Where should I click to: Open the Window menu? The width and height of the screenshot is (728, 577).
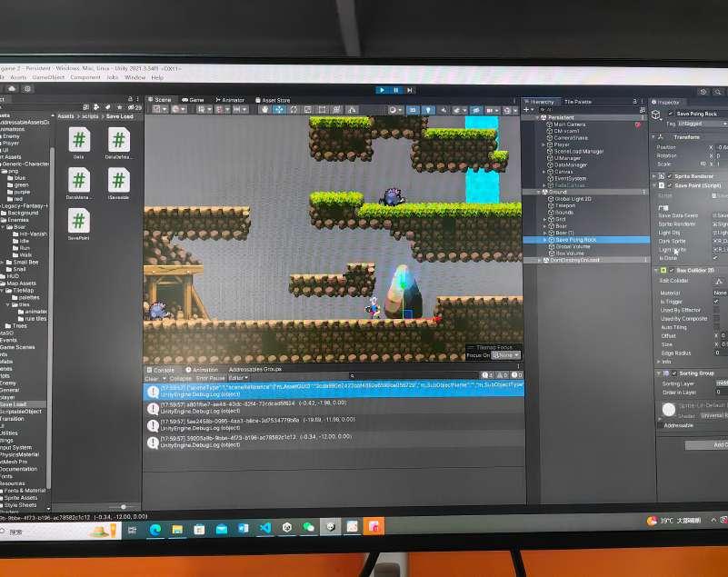click(135, 77)
